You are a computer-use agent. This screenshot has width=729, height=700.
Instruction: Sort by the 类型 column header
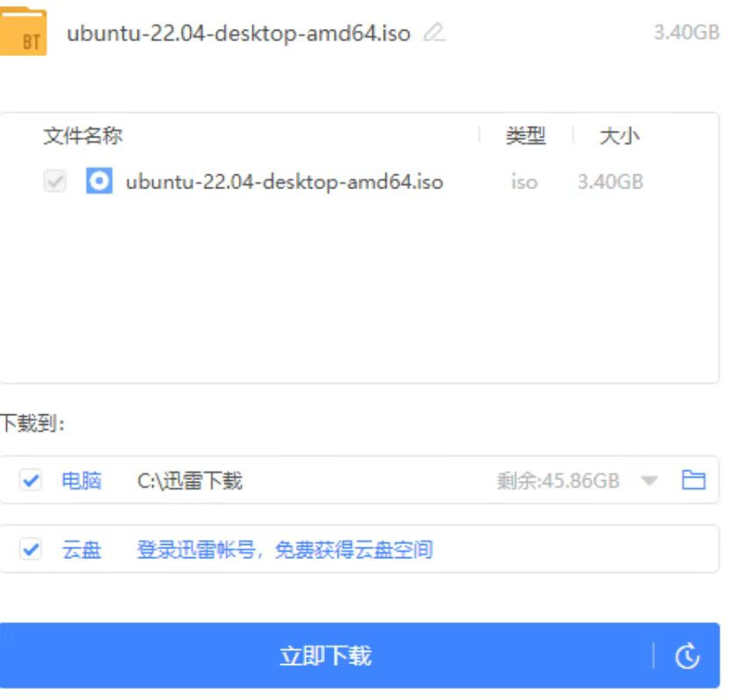click(x=525, y=136)
